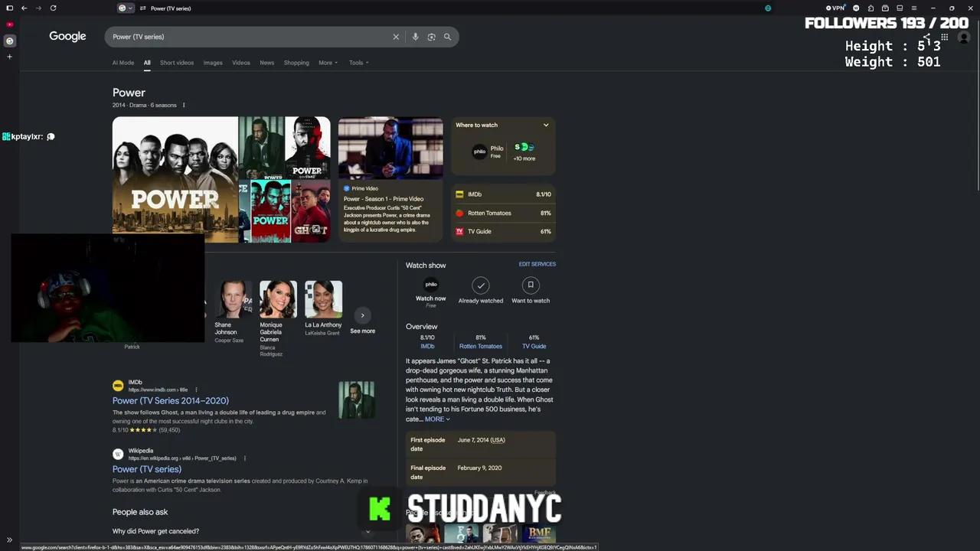Image resolution: width=980 pixels, height=551 pixels.
Task: Switch to Videos tab
Action: tap(241, 63)
